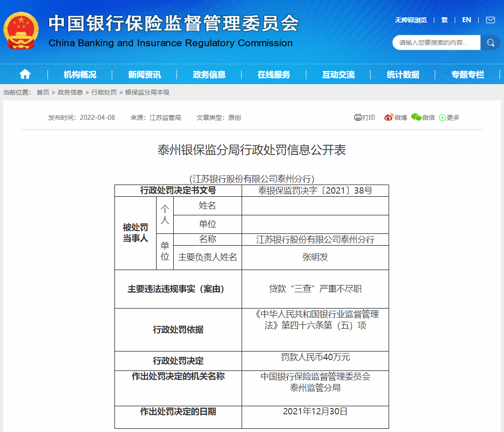
Task: Click the 行政处罚决定书文号 header cell
Action: click(178, 190)
